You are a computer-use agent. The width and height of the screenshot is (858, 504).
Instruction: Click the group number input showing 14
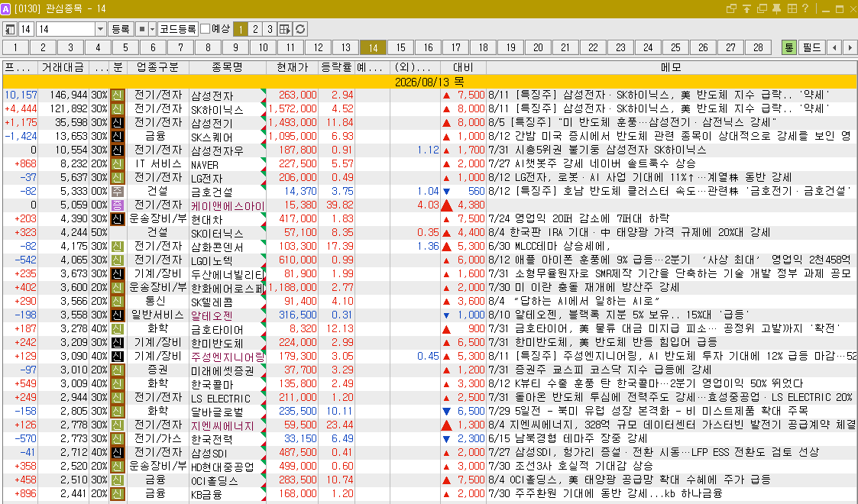(x=26, y=29)
